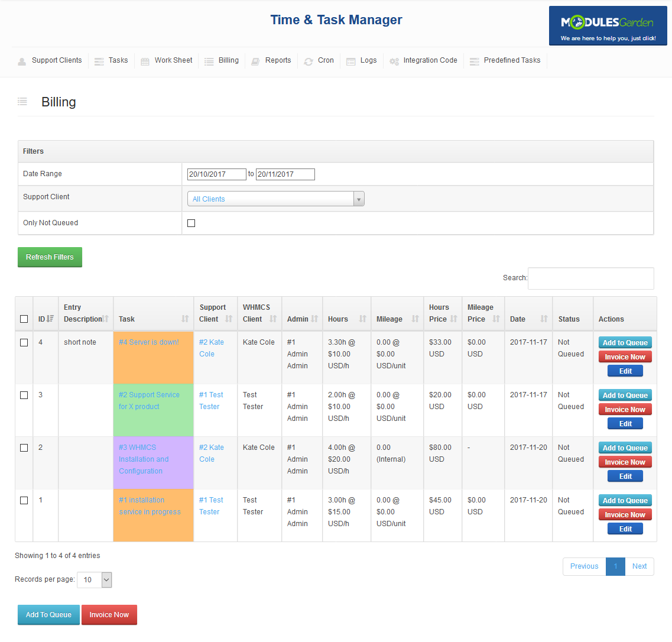
Task: Toggle the Only Not Queued checkbox
Action: point(191,223)
